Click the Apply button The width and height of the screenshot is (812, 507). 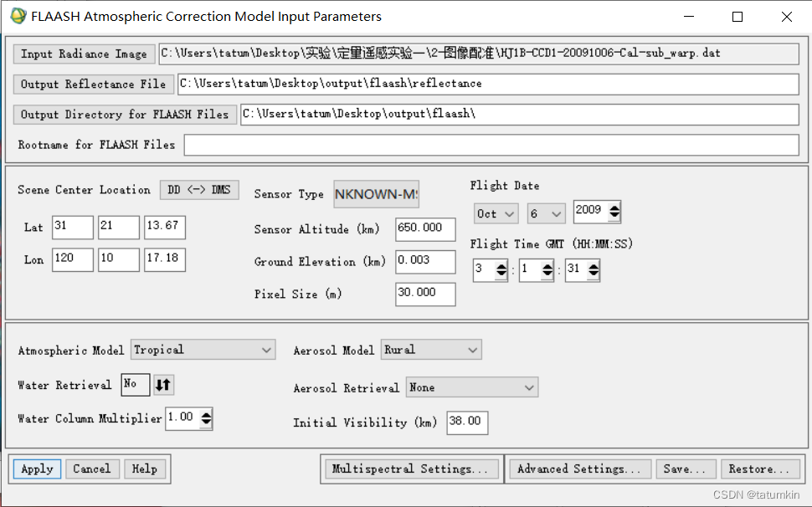coord(38,469)
